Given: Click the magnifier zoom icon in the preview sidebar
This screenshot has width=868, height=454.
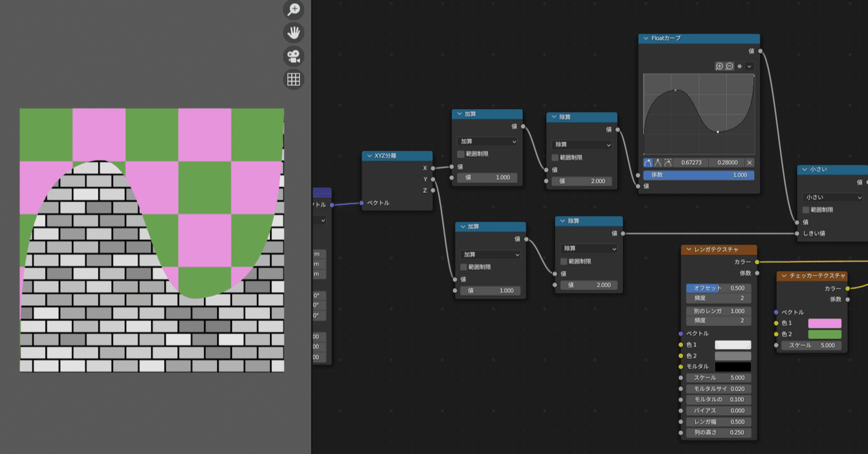Looking at the screenshot, I should (292, 9).
